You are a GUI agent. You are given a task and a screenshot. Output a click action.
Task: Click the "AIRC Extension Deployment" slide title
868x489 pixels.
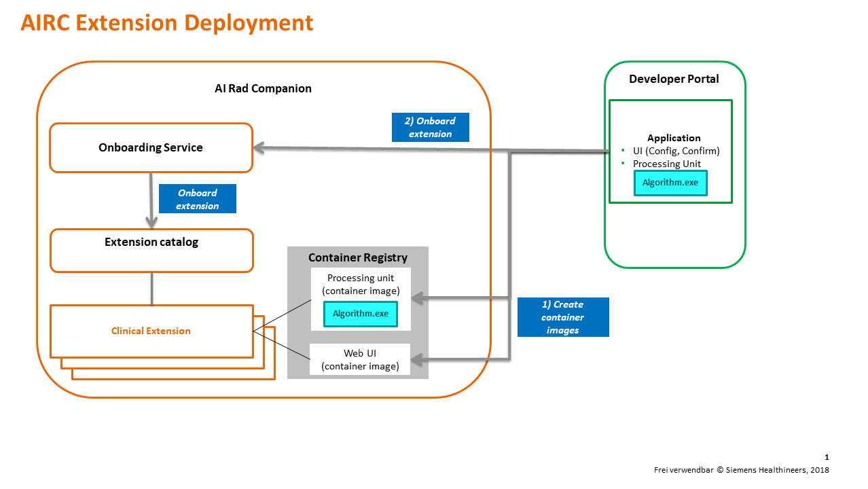[x=166, y=23]
